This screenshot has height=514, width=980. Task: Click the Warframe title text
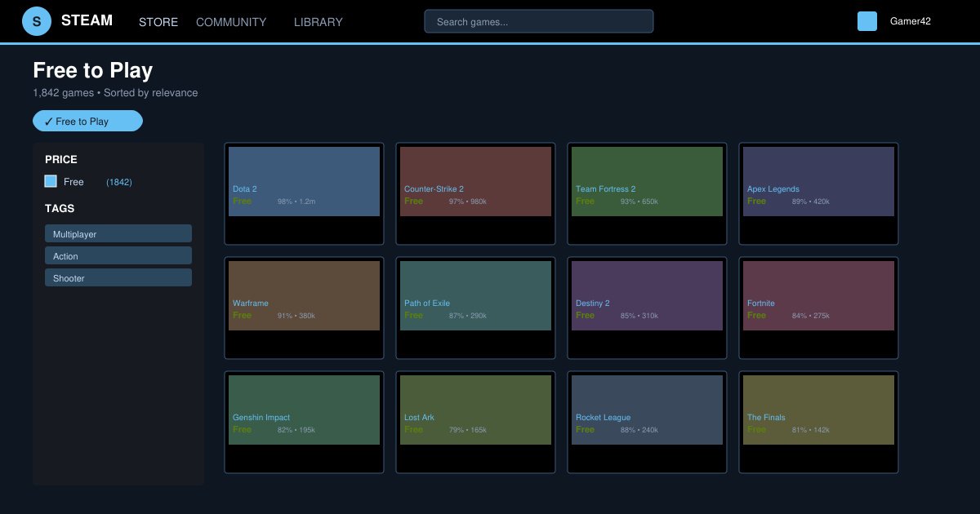(x=250, y=304)
